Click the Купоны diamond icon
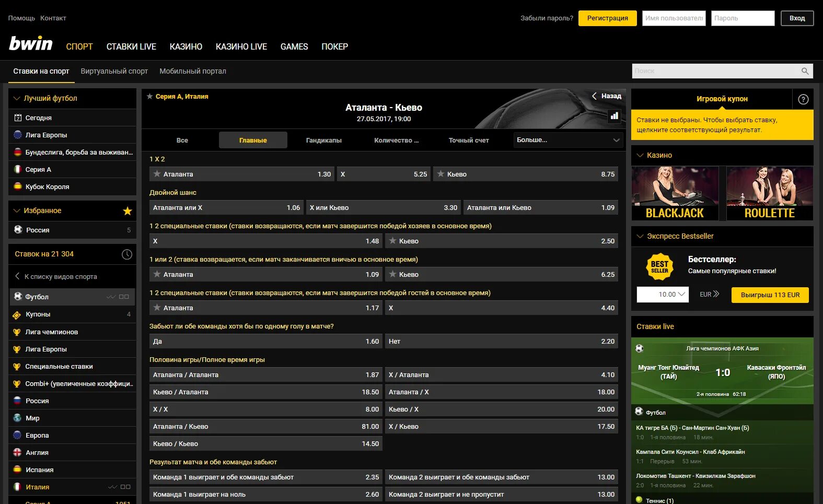This screenshot has height=504, width=823. click(x=17, y=314)
